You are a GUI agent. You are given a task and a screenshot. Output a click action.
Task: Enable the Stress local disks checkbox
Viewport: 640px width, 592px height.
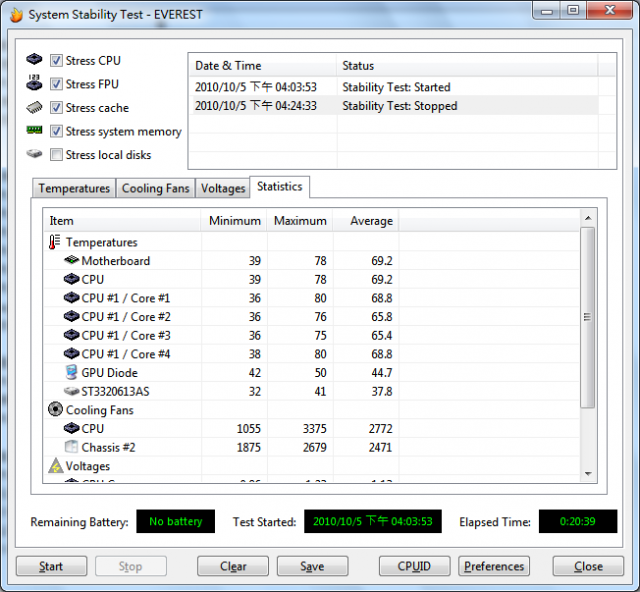click(56, 155)
